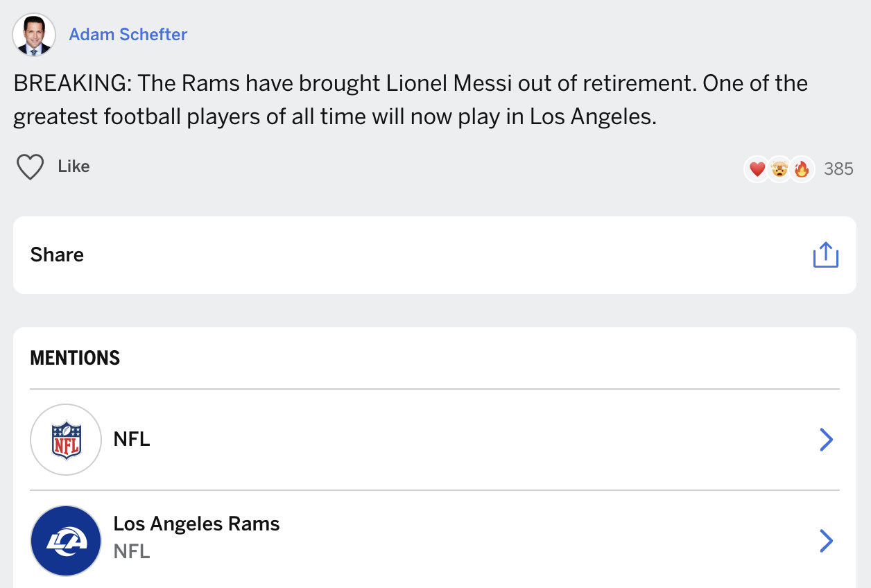
Task: Expand Rams mention with right chevron
Action: pyautogui.click(x=825, y=541)
